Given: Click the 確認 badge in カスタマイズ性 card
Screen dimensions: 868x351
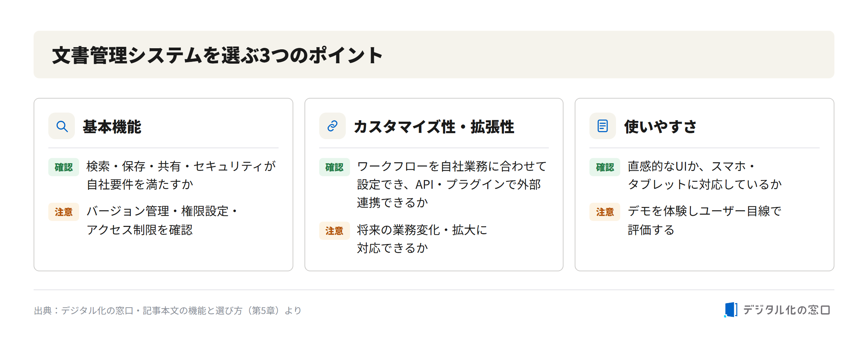Looking at the screenshot, I should coord(335,167).
